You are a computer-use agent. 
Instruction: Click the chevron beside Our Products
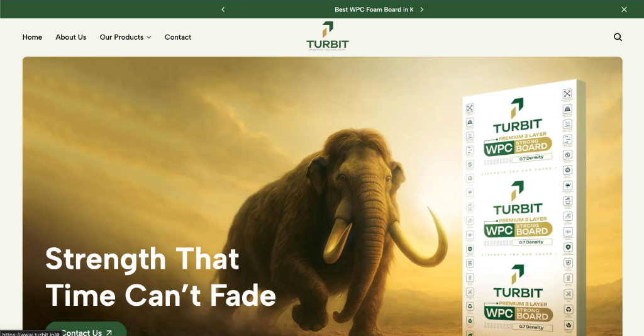148,37
